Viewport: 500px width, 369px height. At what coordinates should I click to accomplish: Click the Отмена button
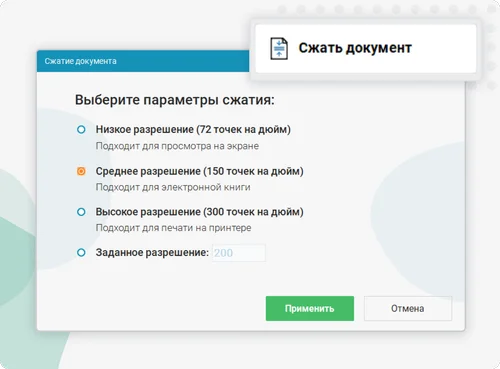coord(408,308)
